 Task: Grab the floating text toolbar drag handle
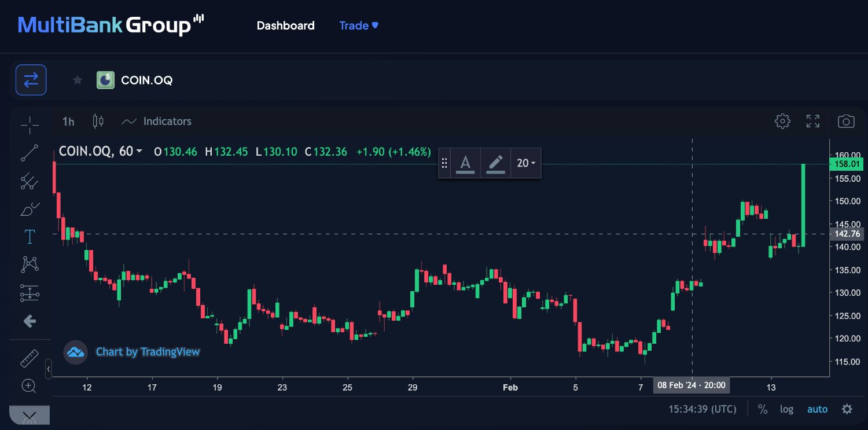pyautogui.click(x=444, y=163)
